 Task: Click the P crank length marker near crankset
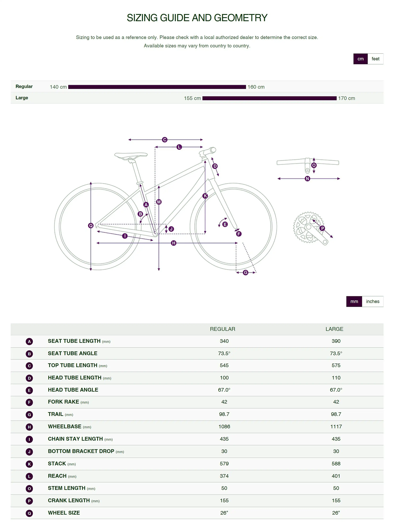323,228
